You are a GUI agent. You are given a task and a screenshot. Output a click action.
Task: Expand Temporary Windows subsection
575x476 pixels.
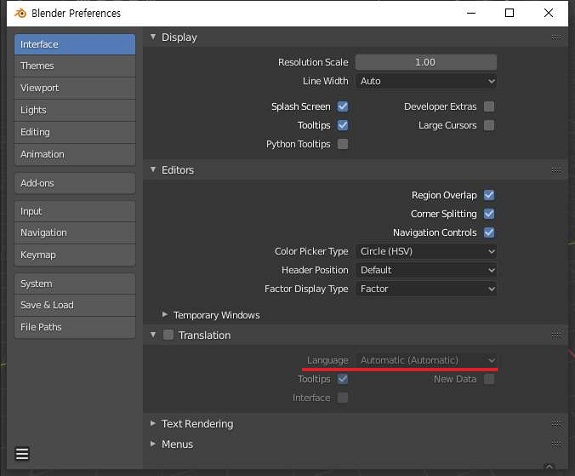tap(165, 315)
